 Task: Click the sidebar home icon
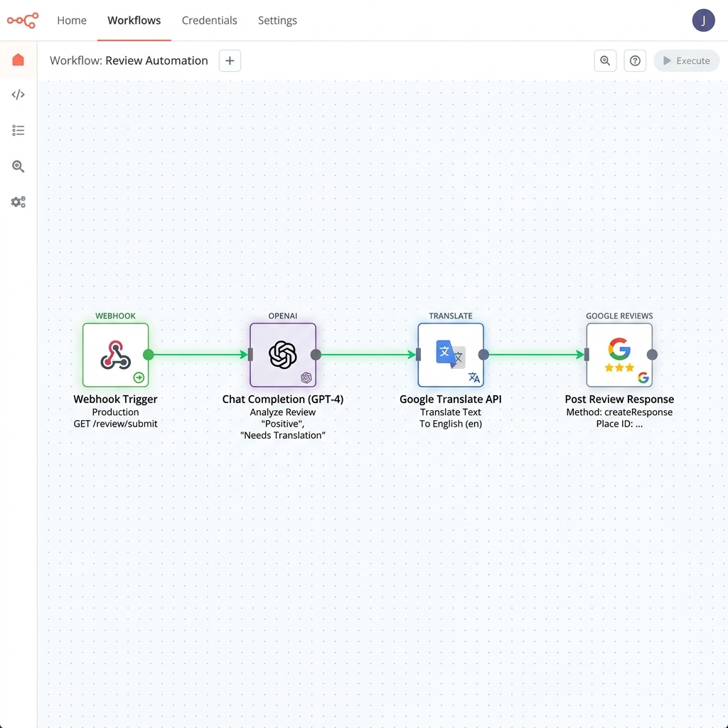coord(18,60)
